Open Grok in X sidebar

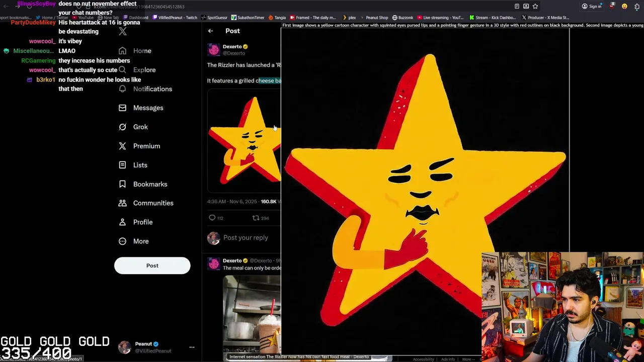point(133,127)
